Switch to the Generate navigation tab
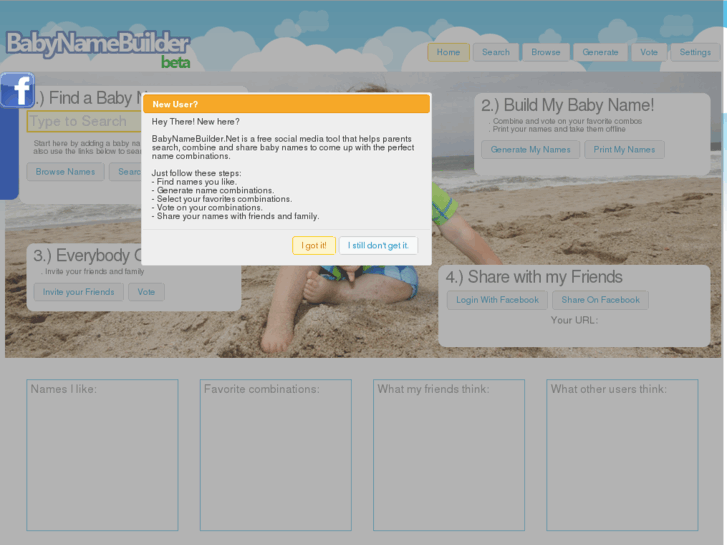 coord(600,52)
